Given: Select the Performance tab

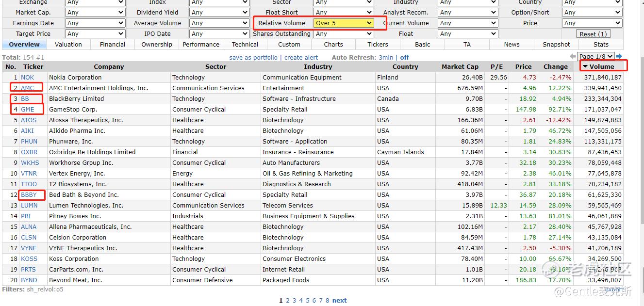Looking at the screenshot, I should pyautogui.click(x=201, y=44).
